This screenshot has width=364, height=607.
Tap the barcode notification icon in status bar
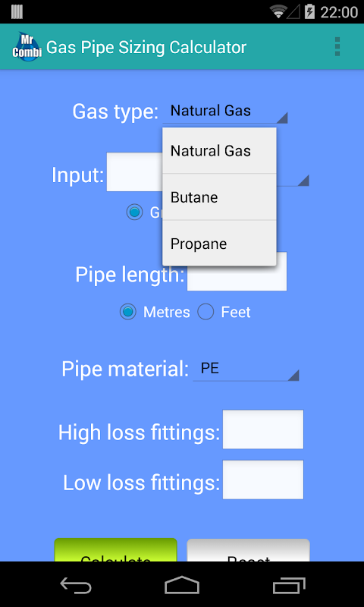[x=17, y=12]
